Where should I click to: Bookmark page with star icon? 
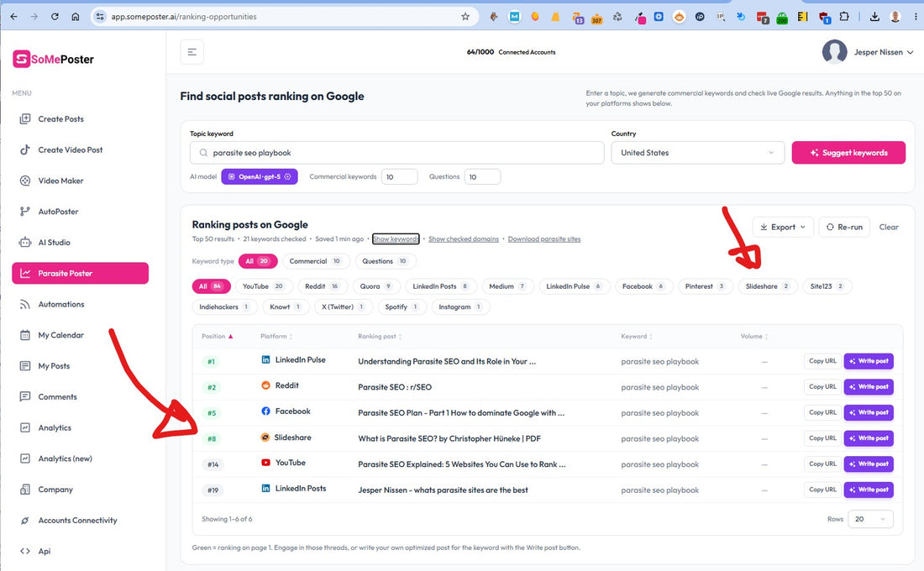click(x=465, y=17)
